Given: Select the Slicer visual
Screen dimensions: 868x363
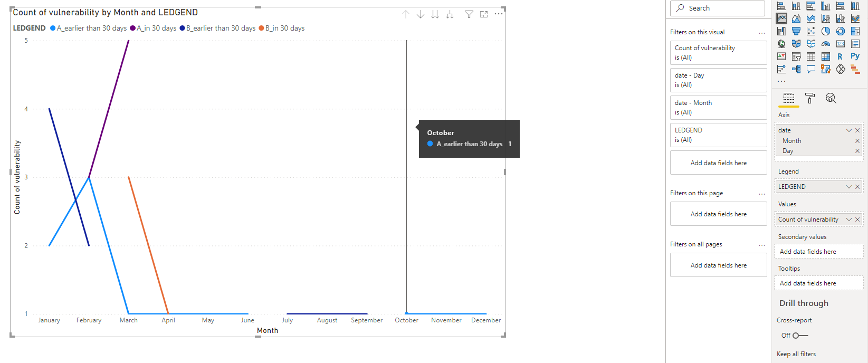Looking at the screenshot, I should 796,56.
